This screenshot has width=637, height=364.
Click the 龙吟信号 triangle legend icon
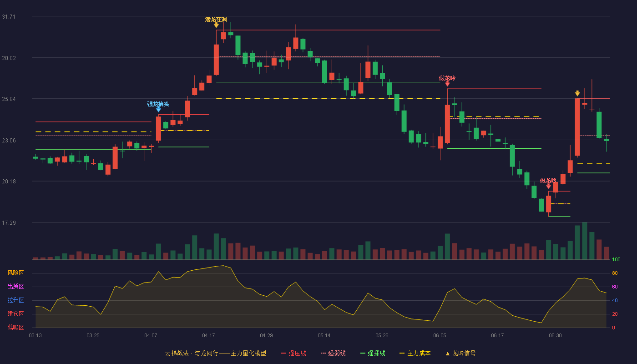tap(447, 354)
